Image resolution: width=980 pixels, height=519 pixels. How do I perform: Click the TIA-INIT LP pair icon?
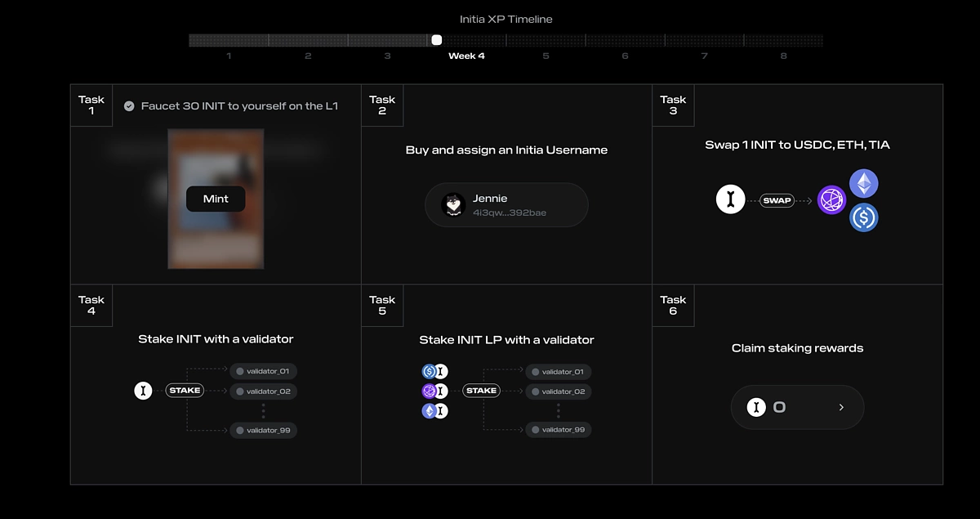(434, 391)
